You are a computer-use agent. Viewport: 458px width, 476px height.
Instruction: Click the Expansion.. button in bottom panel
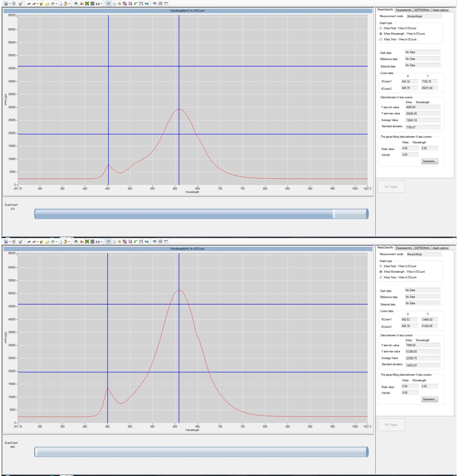[430, 399]
